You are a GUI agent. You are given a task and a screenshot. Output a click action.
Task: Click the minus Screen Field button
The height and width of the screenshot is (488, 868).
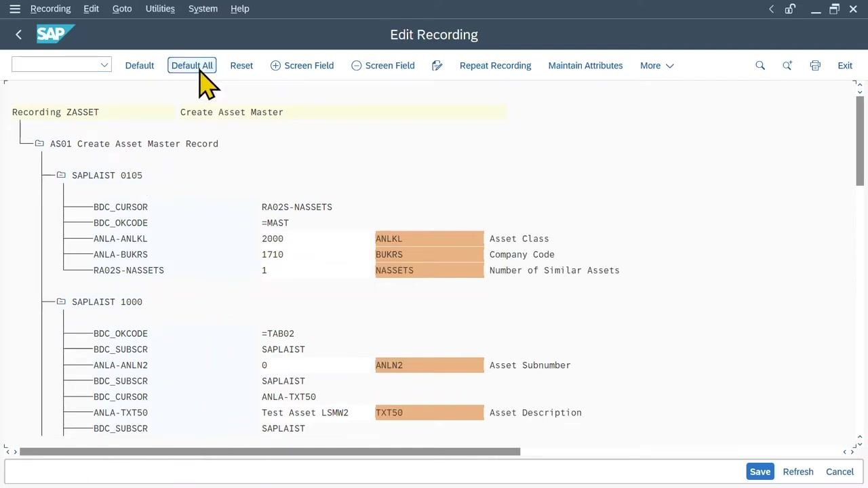tap(382, 66)
